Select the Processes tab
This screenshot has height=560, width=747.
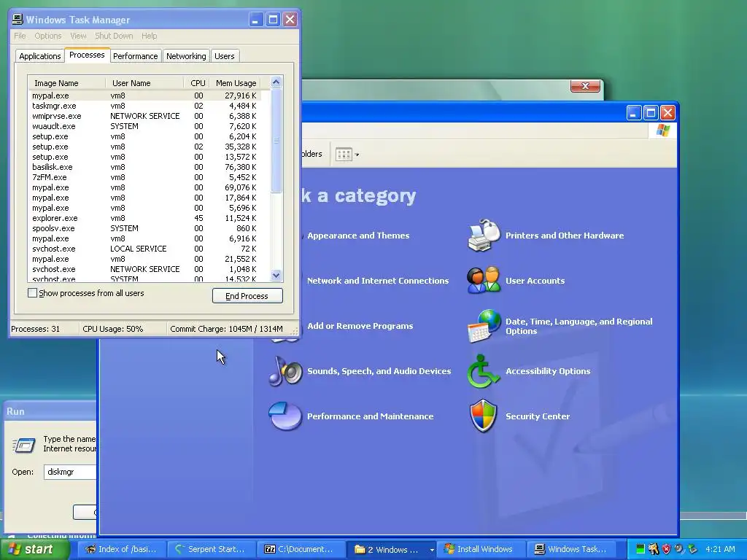click(88, 55)
